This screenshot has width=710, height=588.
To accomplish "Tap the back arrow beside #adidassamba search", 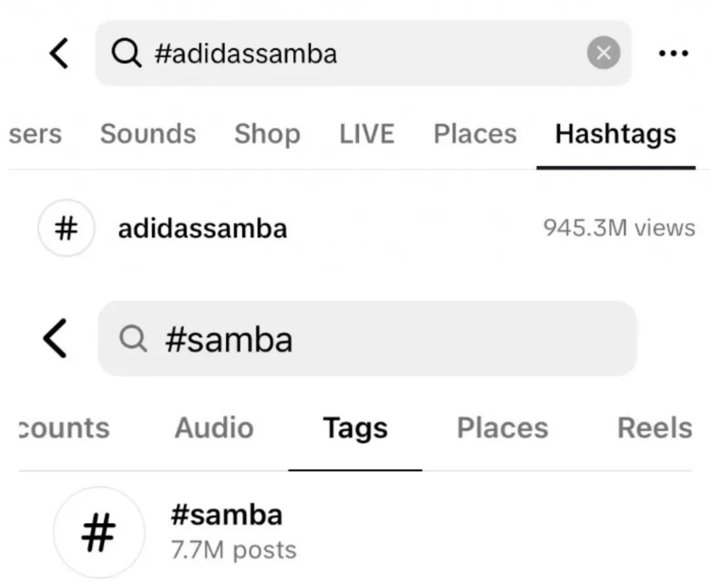I will [59, 53].
